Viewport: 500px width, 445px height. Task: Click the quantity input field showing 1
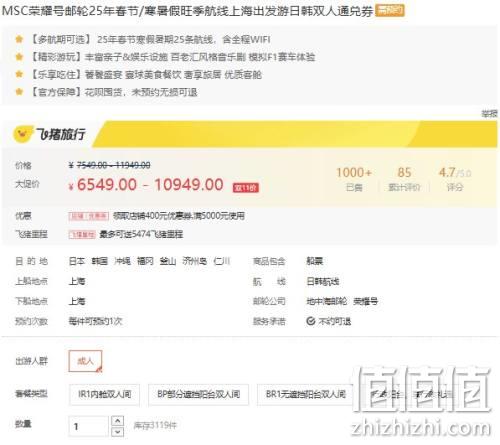pyautogui.click(x=89, y=426)
